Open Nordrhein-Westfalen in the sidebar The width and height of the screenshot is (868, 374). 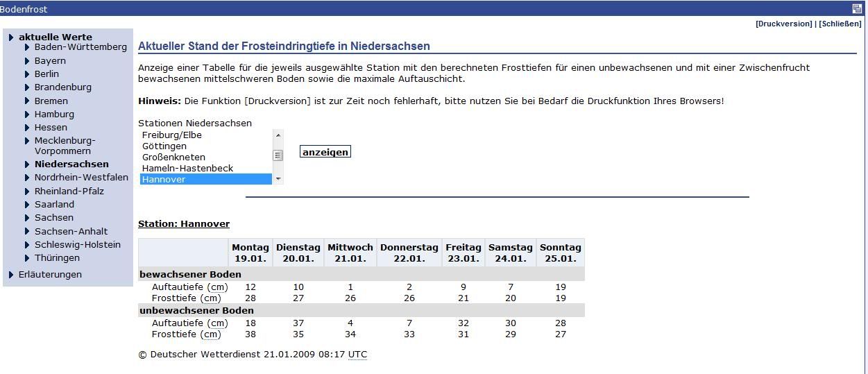click(x=81, y=178)
